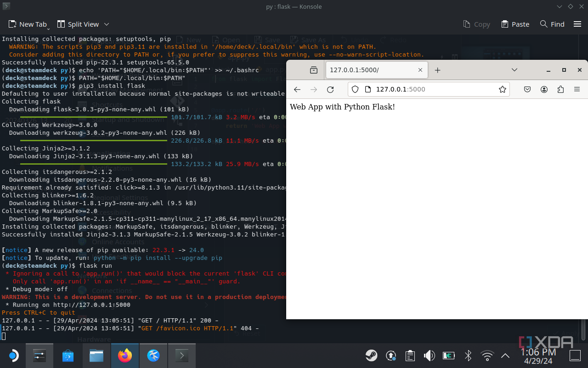Screen dimensions: 588x368
Task: Click the Find button in Konsole
Action: 552,24
